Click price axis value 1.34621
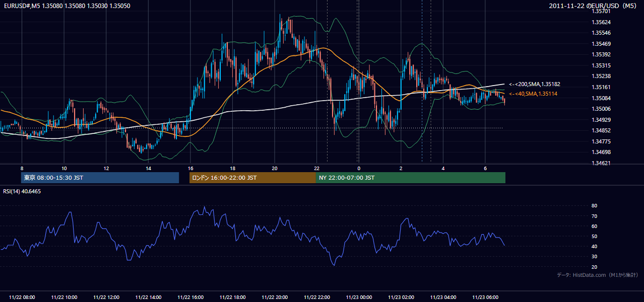 click(x=602, y=163)
